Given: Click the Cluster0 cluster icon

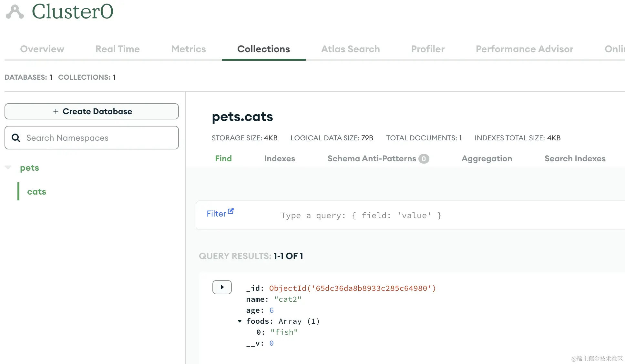Looking at the screenshot, I should (x=15, y=12).
